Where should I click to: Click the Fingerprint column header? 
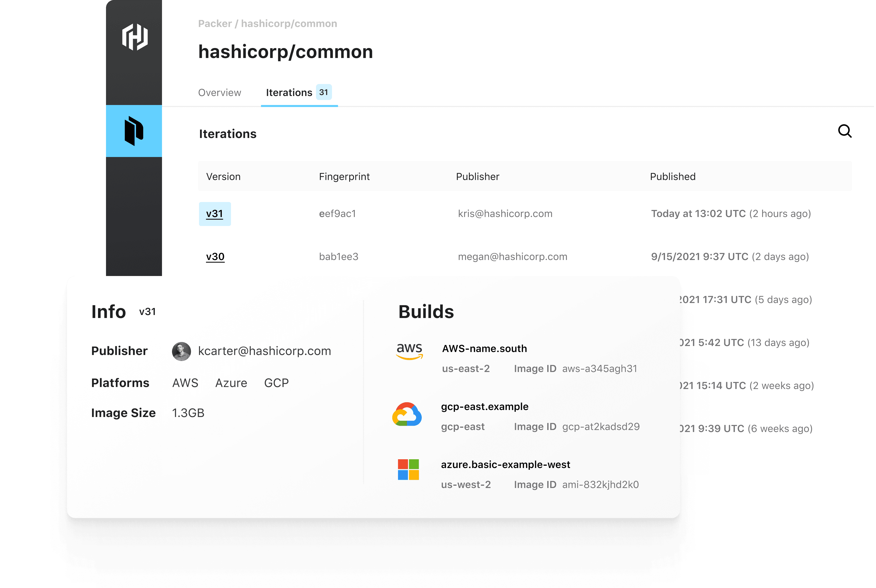tap(344, 176)
